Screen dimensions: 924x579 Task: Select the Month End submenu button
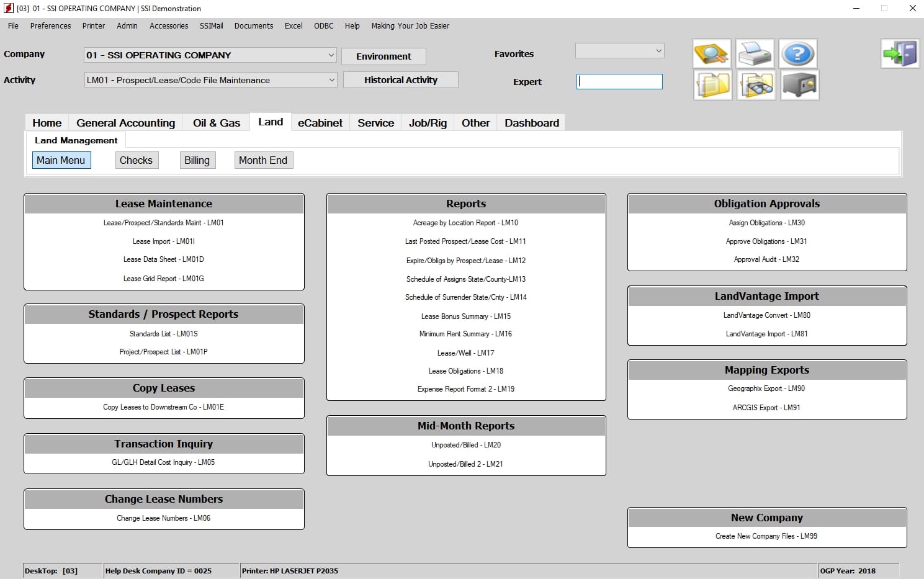(263, 160)
